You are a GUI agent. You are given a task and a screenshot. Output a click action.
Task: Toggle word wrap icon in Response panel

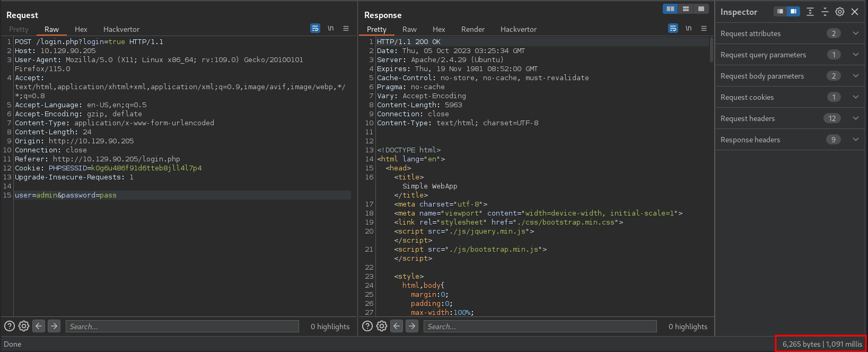(x=673, y=29)
